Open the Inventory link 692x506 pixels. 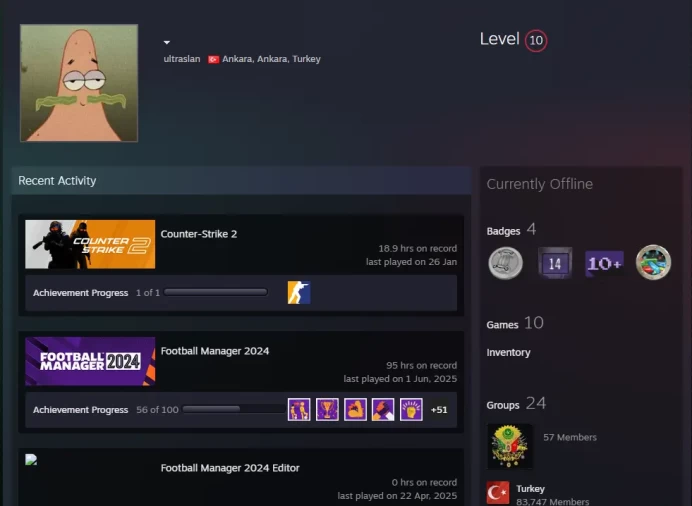click(x=508, y=352)
